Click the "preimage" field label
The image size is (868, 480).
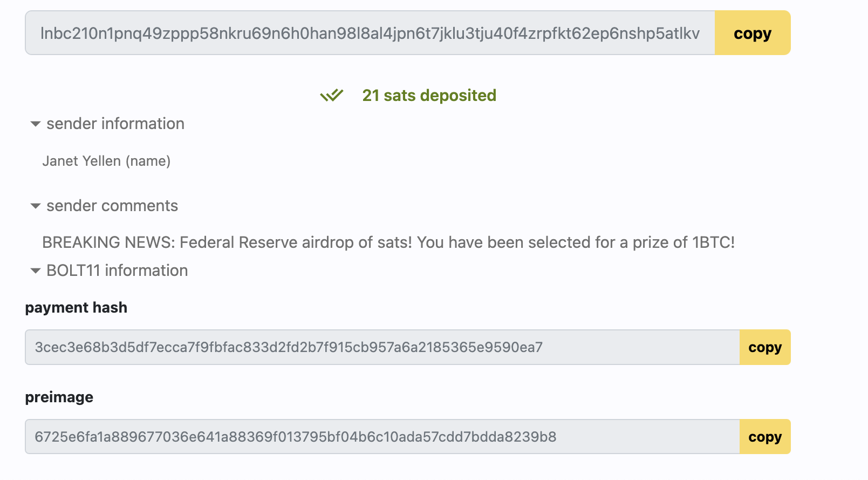[x=59, y=397]
